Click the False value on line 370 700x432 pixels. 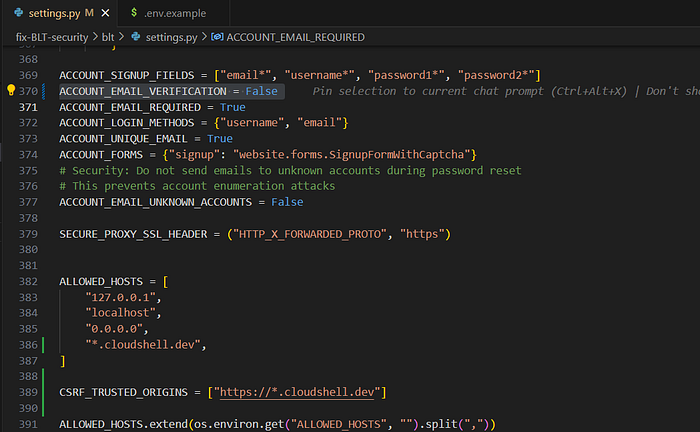[x=261, y=91]
